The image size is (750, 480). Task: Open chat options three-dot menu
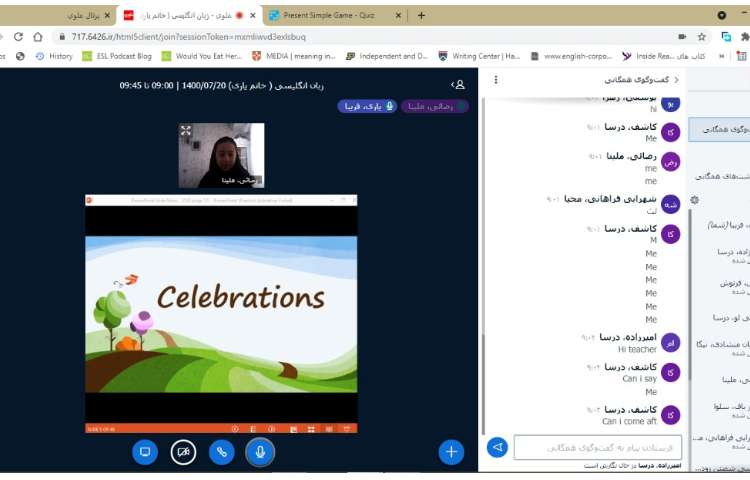pyautogui.click(x=496, y=79)
